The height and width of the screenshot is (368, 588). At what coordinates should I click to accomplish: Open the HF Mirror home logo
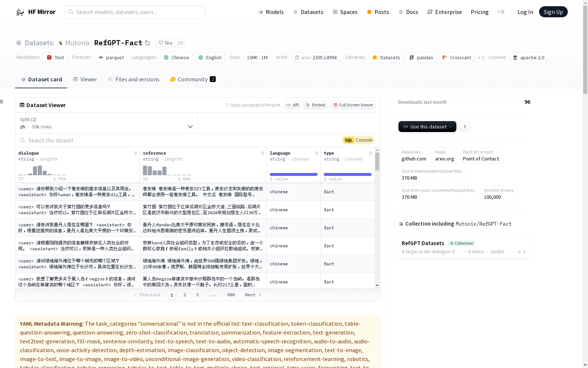tap(36, 12)
